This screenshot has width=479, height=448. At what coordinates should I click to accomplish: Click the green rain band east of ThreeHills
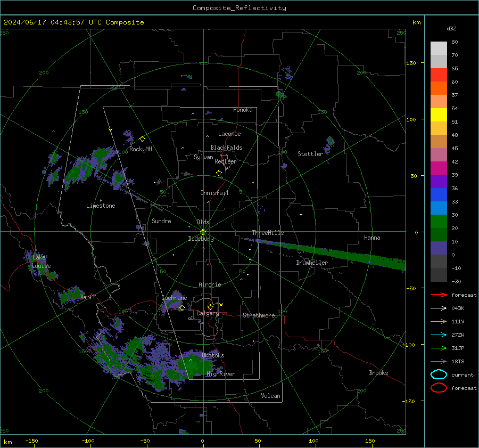pos(330,252)
